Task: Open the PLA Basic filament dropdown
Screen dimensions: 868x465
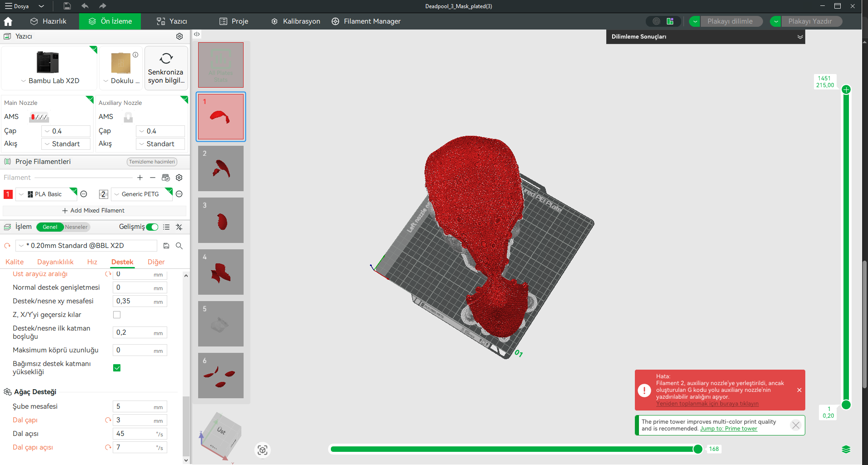Action: pos(46,194)
